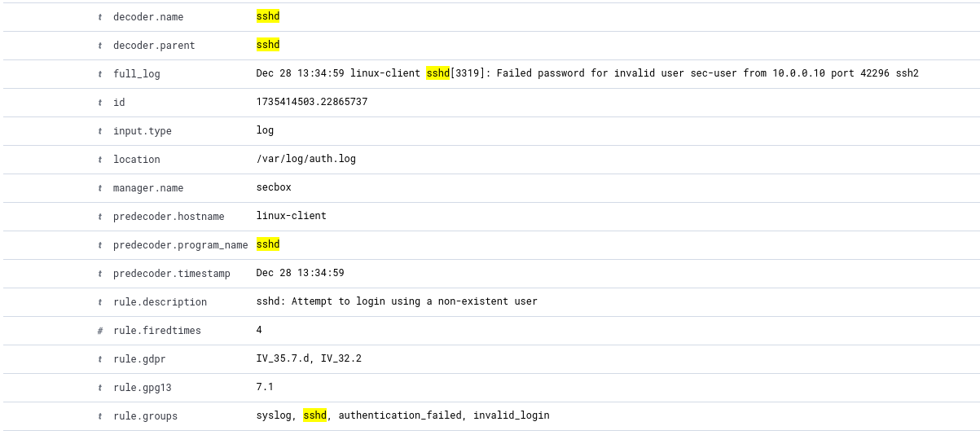Screen dimensions: 980x435
Task: Click the highlighted sshd value of decoder.name
Action: (268, 16)
